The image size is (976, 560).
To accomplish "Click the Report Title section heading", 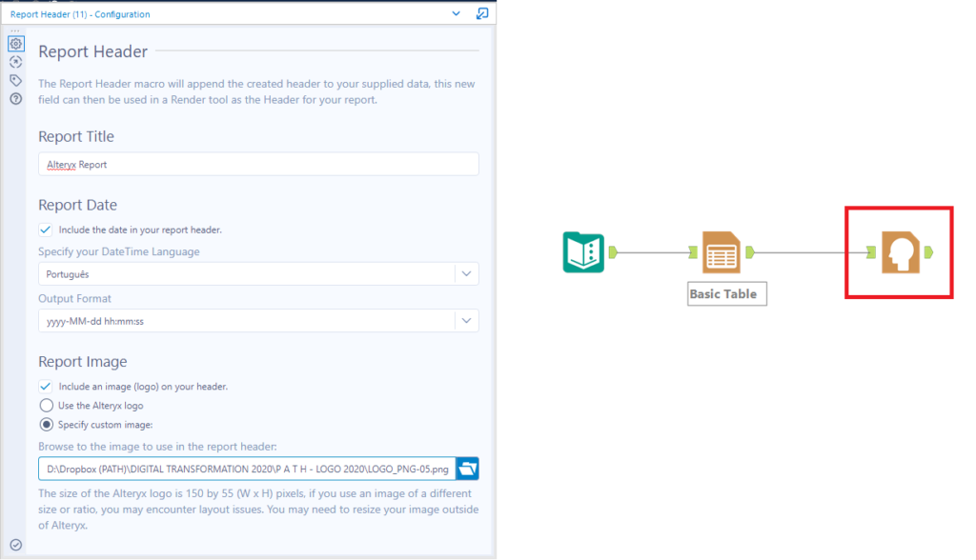I will pos(76,136).
